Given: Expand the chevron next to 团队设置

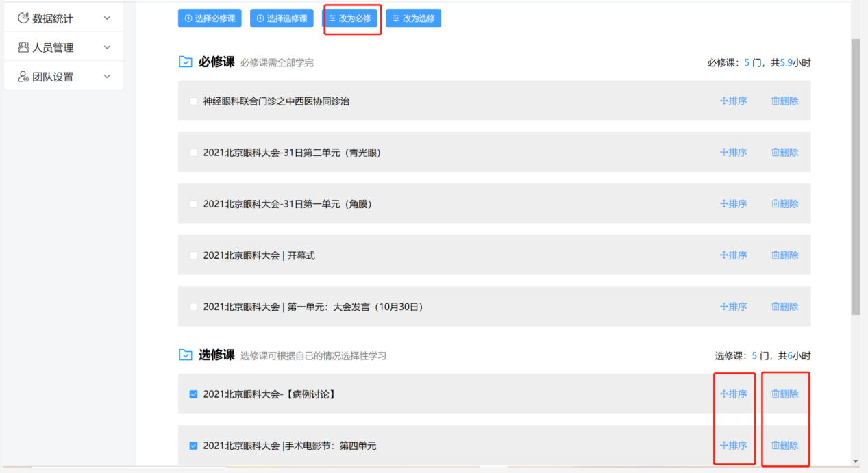Looking at the screenshot, I should [x=107, y=77].
